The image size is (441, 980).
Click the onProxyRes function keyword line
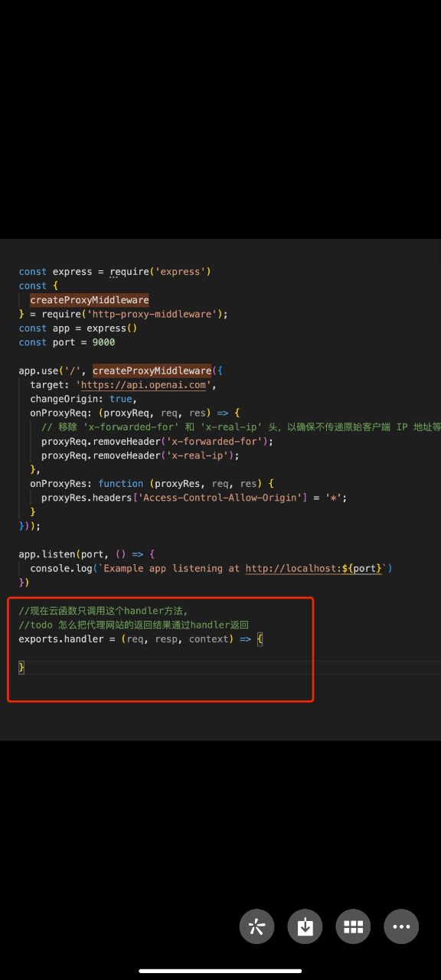tap(152, 484)
